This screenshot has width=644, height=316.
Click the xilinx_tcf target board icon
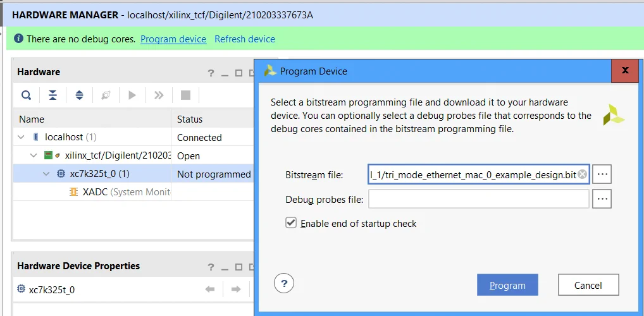click(49, 155)
